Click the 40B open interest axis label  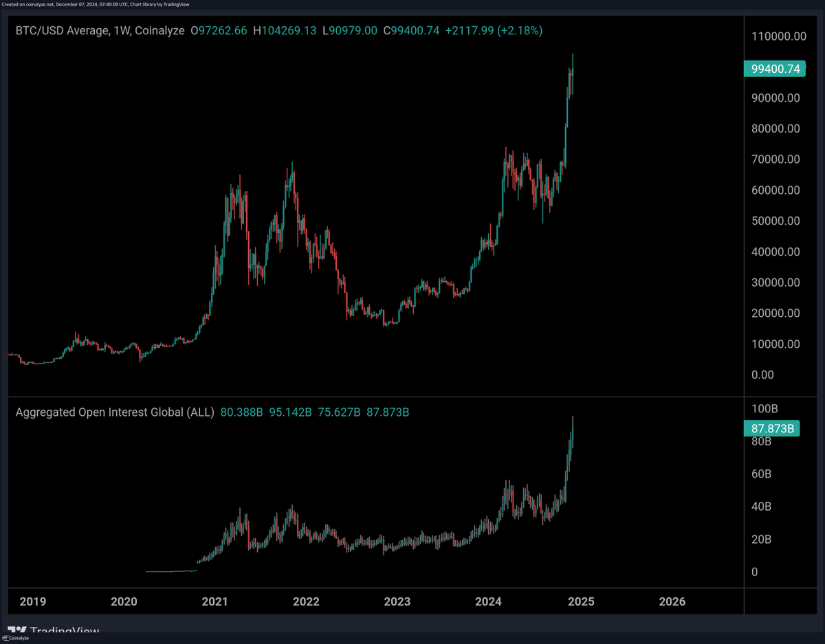[x=761, y=507]
